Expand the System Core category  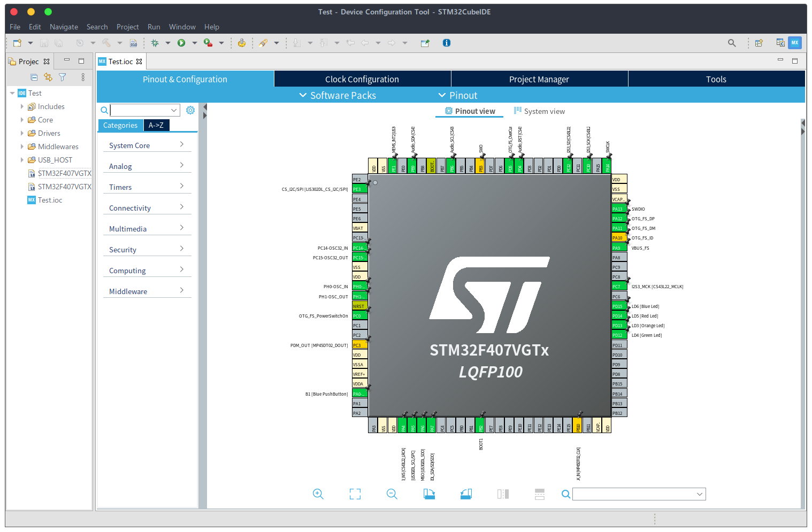[x=147, y=145]
